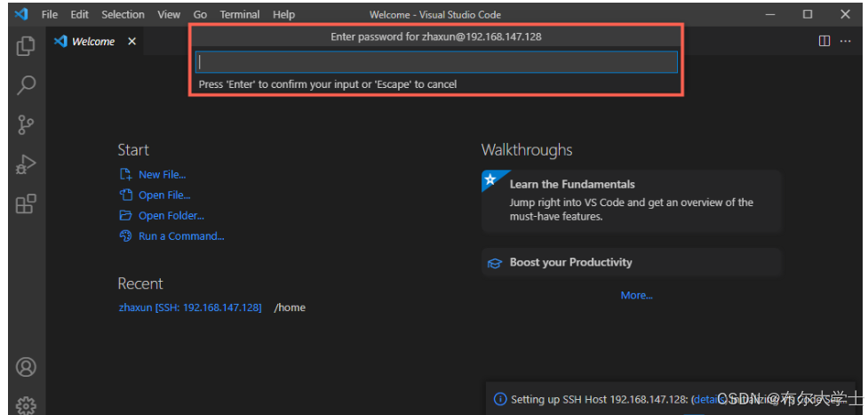Click the New File icon
This screenshot has width=868, height=415.
click(125, 174)
